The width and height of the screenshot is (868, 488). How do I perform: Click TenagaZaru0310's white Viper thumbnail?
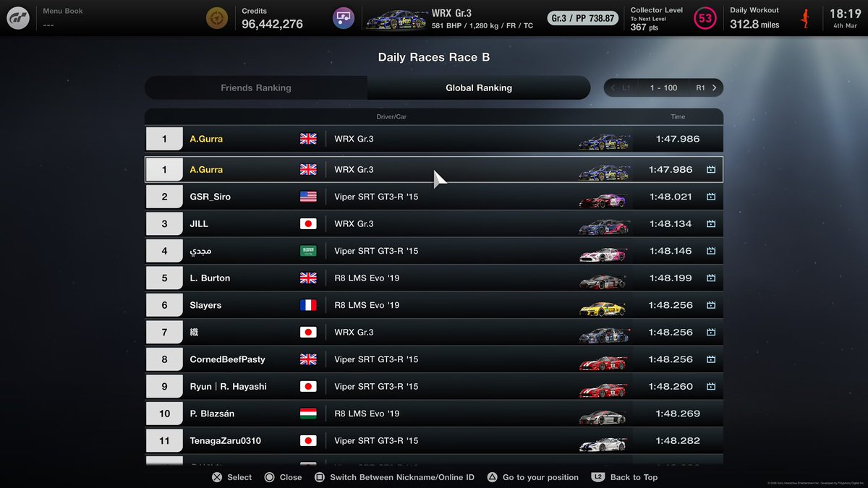click(603, 443)
